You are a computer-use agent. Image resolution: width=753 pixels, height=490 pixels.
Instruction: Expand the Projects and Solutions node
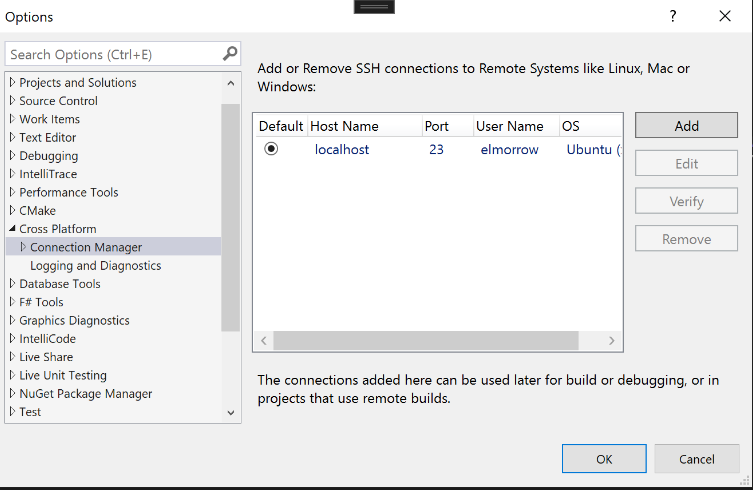coord(12,83)
